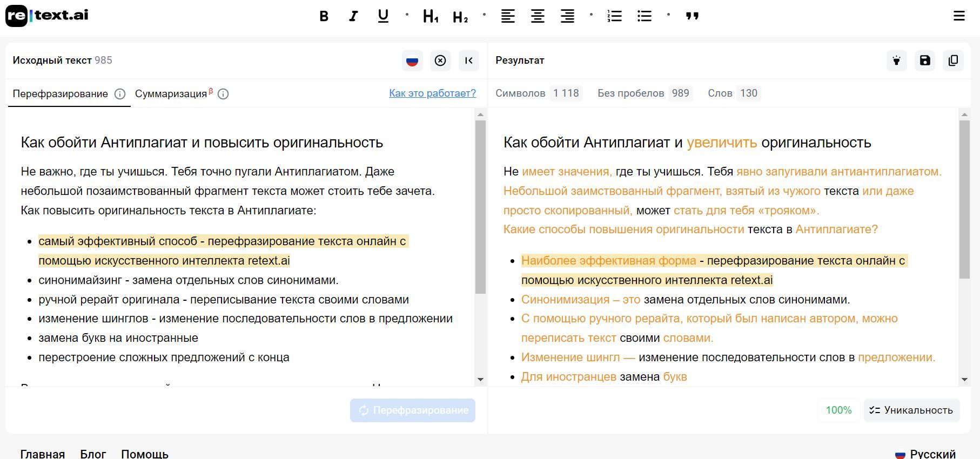980x459 pixels.
Task: Click the source text scrollbar thumb
Action: (x=480, y=207)
